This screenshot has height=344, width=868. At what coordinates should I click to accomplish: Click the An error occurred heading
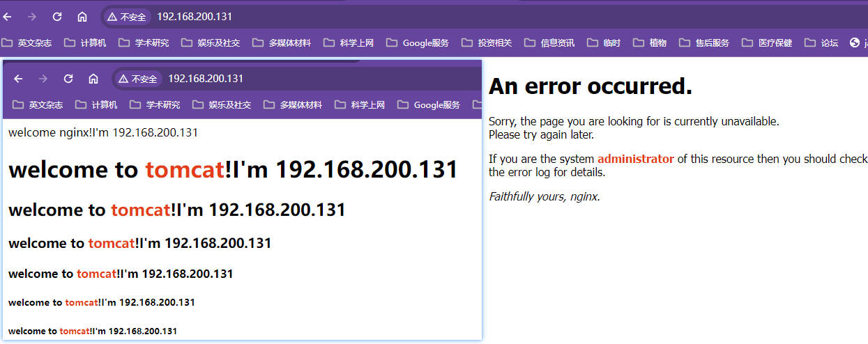(590, 86)
